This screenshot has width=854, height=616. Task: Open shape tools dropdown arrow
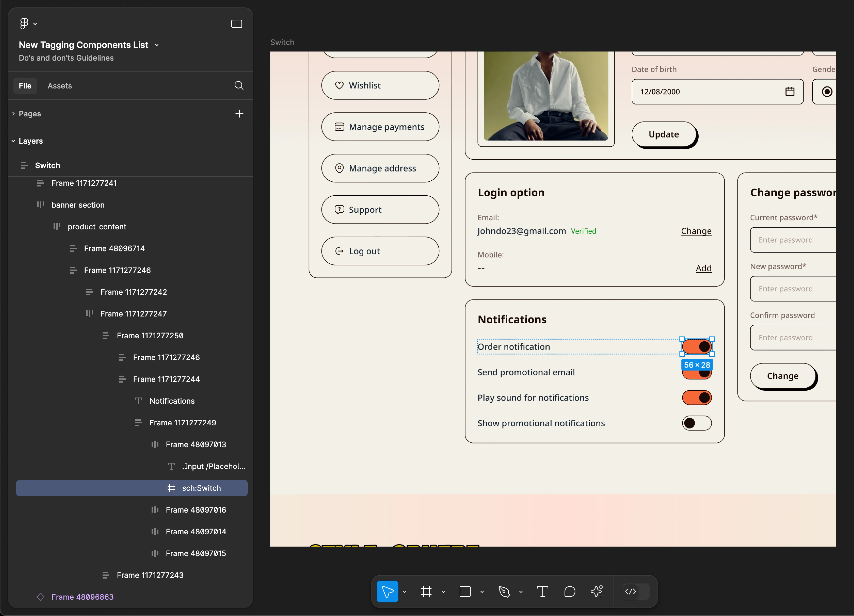tap(482, 592)
